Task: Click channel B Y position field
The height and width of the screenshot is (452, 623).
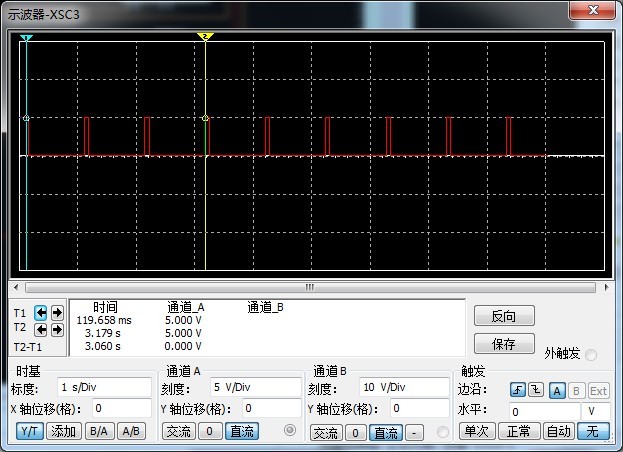Action: [x=419, y=409]
